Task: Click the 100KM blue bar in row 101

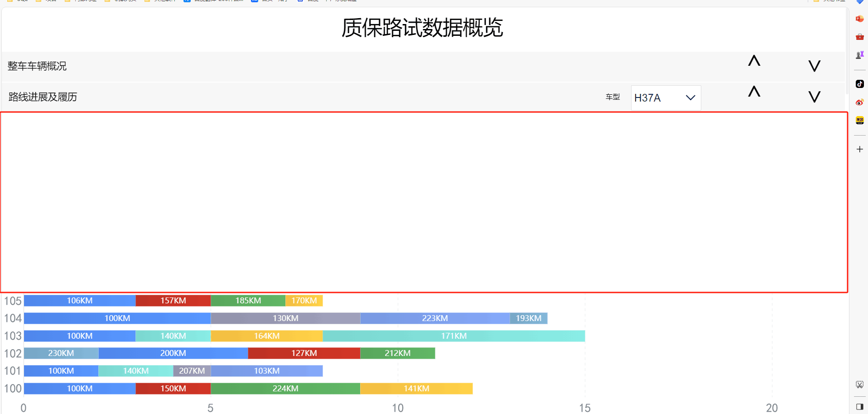Action: point(61,371)
